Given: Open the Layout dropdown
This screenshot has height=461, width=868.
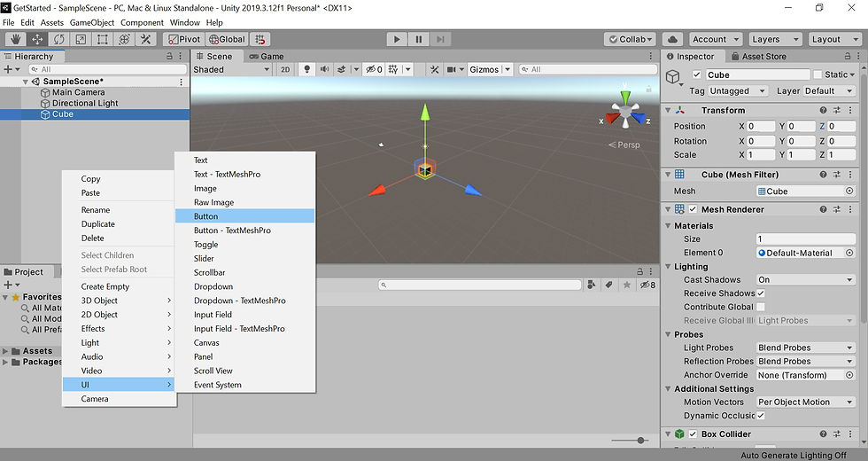Looking at the screenshot, I should [834, 39].
